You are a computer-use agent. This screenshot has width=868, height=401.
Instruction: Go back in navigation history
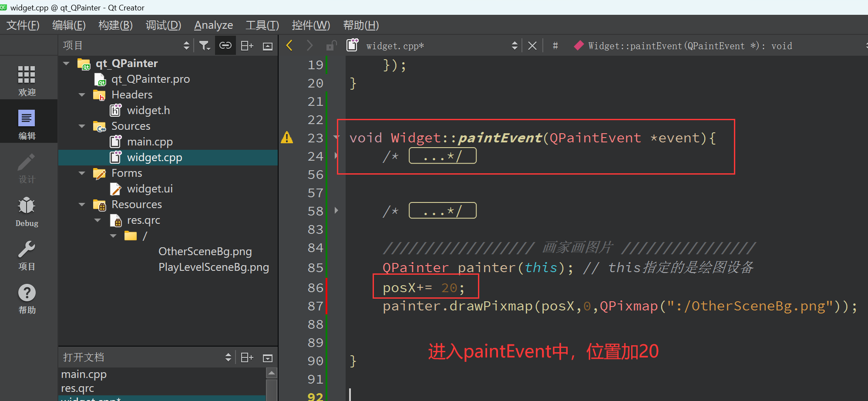pyautogui.click(x=290, y=45)
